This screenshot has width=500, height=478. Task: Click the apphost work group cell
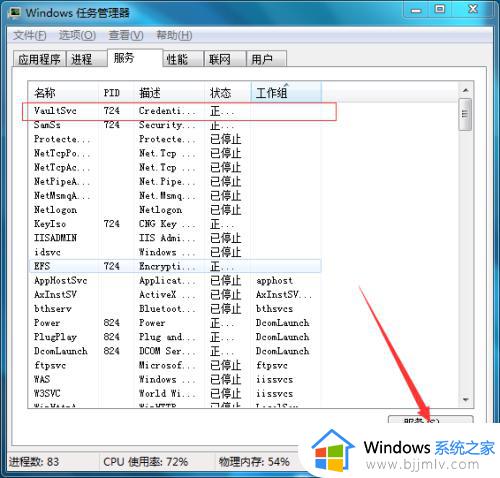(x=274, y=281)
